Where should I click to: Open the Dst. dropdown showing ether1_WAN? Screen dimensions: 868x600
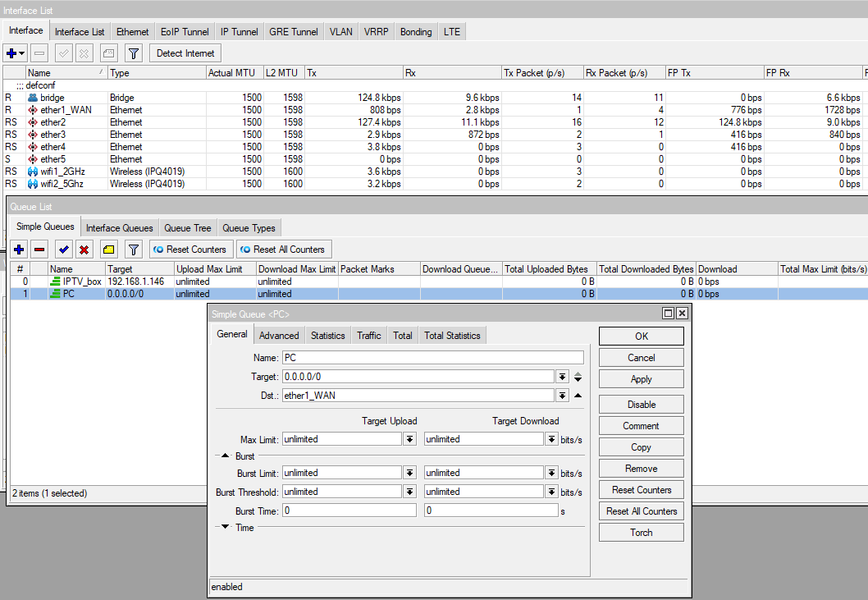tap(562, 396)
